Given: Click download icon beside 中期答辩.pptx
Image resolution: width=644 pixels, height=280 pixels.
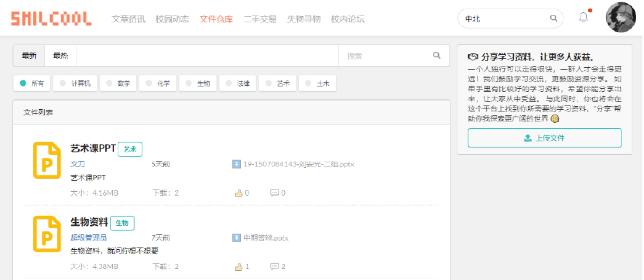Looking at the screenshot, I should (x=236, y=238).
